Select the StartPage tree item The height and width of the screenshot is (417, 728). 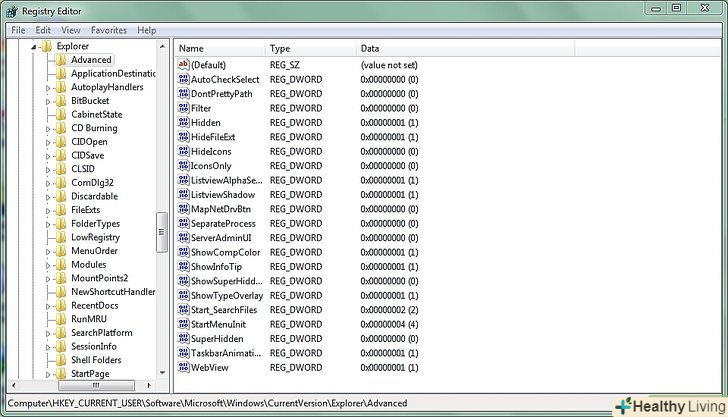pos(90,373)
